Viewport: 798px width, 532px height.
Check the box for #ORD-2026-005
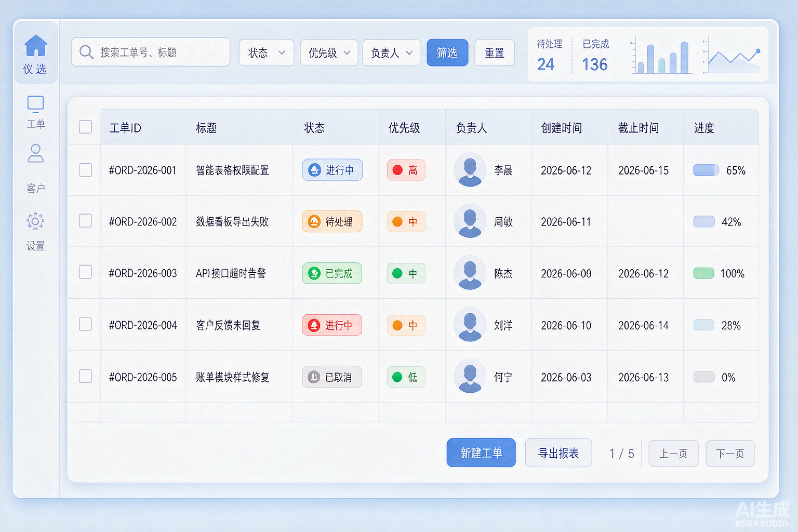point(85,376)
